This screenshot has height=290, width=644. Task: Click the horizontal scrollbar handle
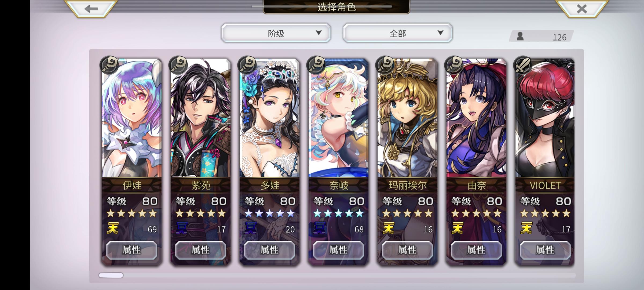pos(111,275)
